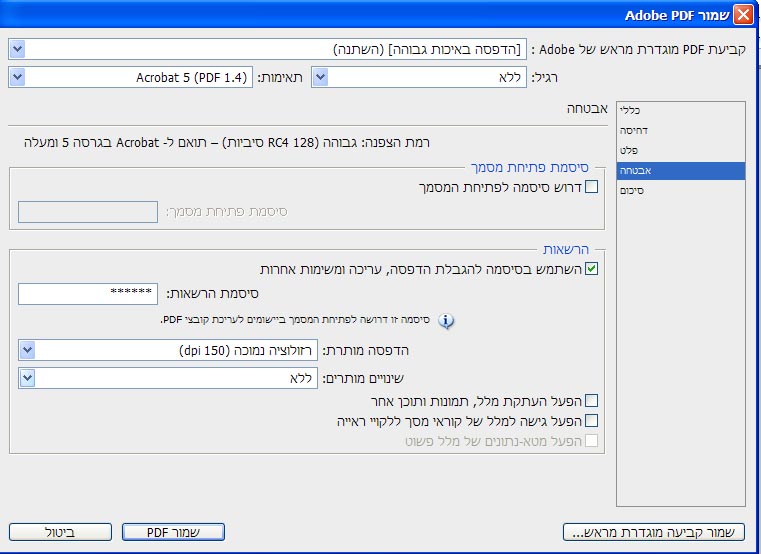
Task: Click the save preset button שמור קביעה מוגדרת מראש
Action: (x=654, y=532)
